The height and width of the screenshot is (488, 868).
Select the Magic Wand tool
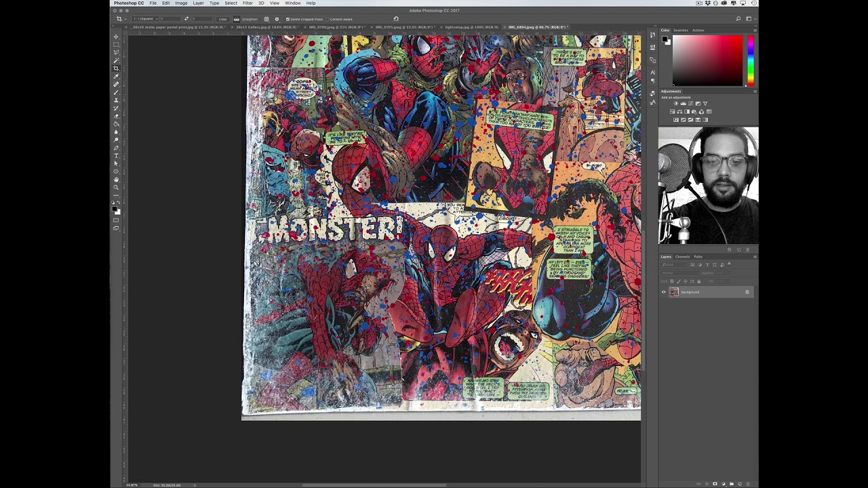(x=116, y=60)
